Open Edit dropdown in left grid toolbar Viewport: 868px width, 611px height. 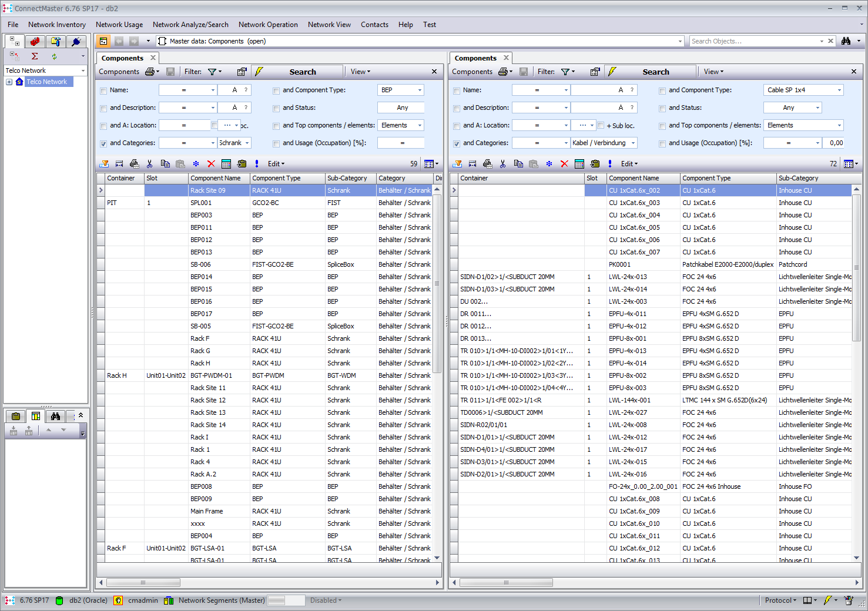click(276, 164)
